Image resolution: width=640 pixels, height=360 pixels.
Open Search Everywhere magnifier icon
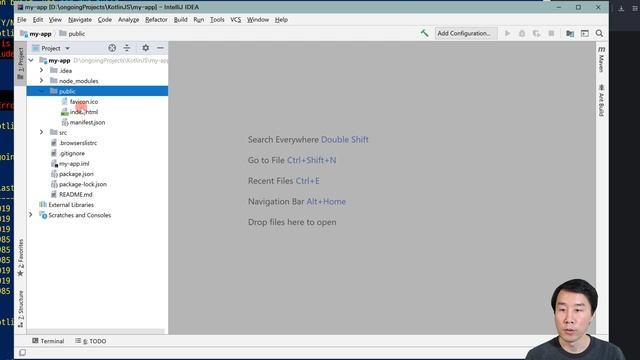coord(599,33)
